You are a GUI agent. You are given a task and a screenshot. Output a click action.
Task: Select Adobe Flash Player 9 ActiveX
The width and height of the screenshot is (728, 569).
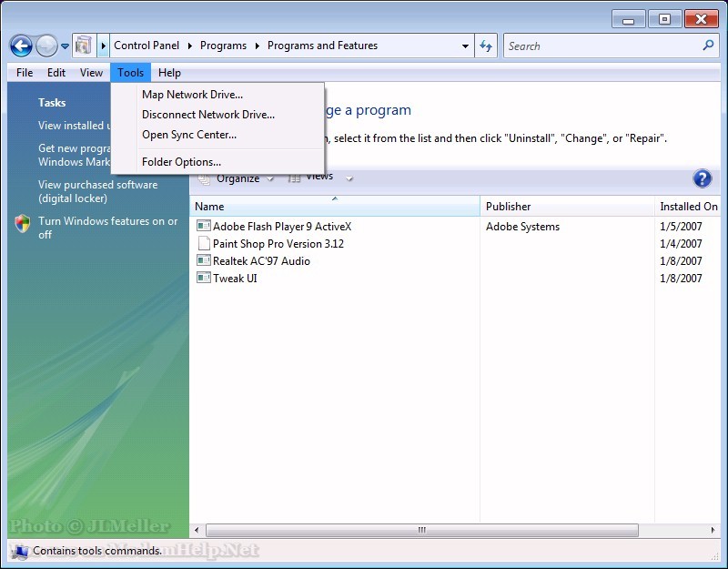point(282,227)
